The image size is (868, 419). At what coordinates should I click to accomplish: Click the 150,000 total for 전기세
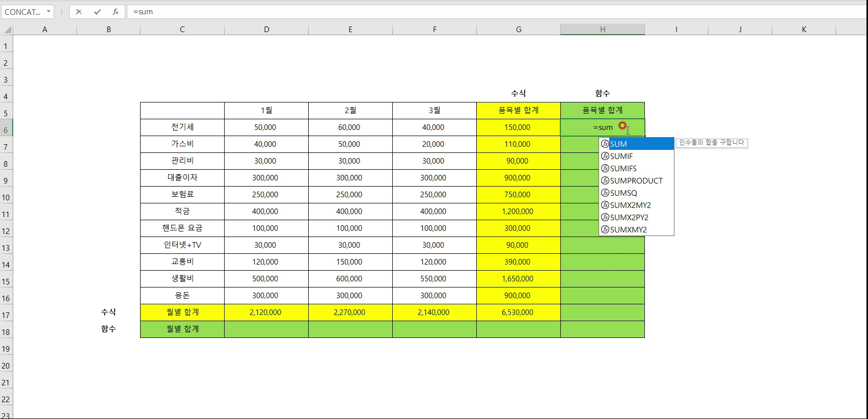pyautogui.click(x=519, y=127)
